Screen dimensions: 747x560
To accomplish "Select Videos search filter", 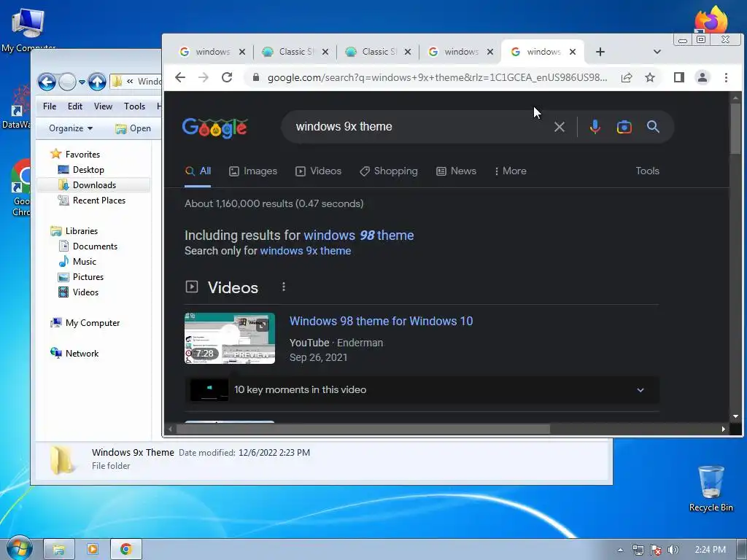I will 318,171.
